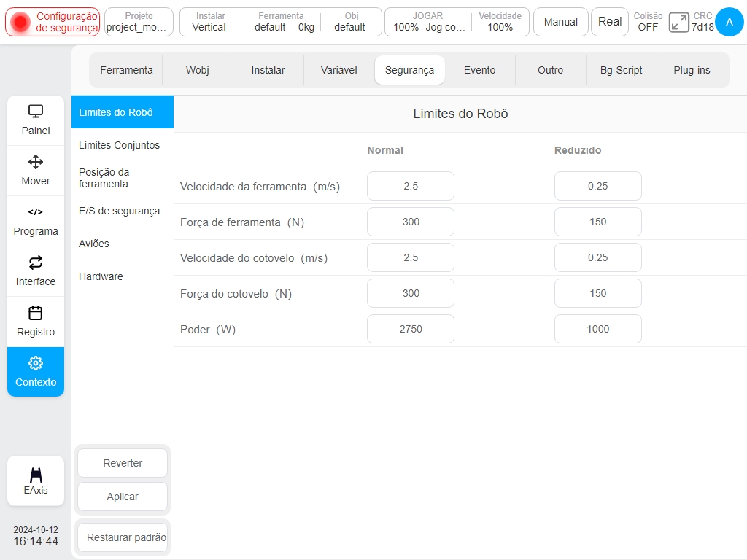
Task: Switch to the Evento tab
Action: 480,70
